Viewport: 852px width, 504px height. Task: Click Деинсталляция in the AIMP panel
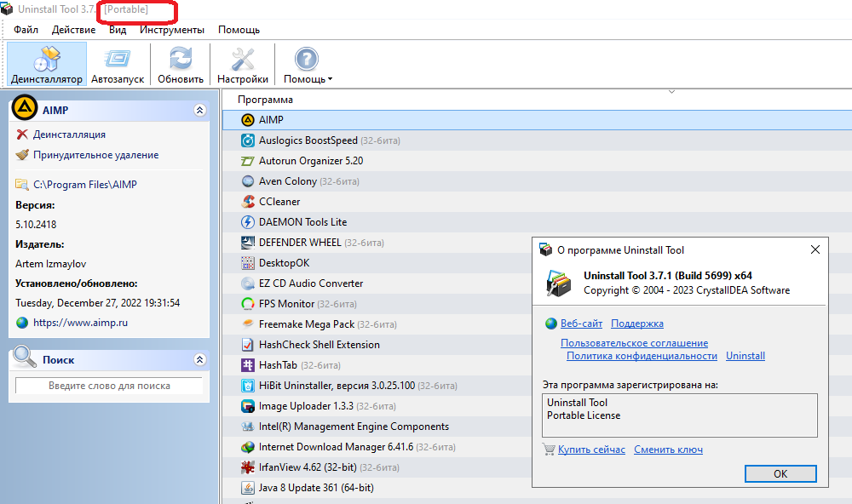coord(69,135)
